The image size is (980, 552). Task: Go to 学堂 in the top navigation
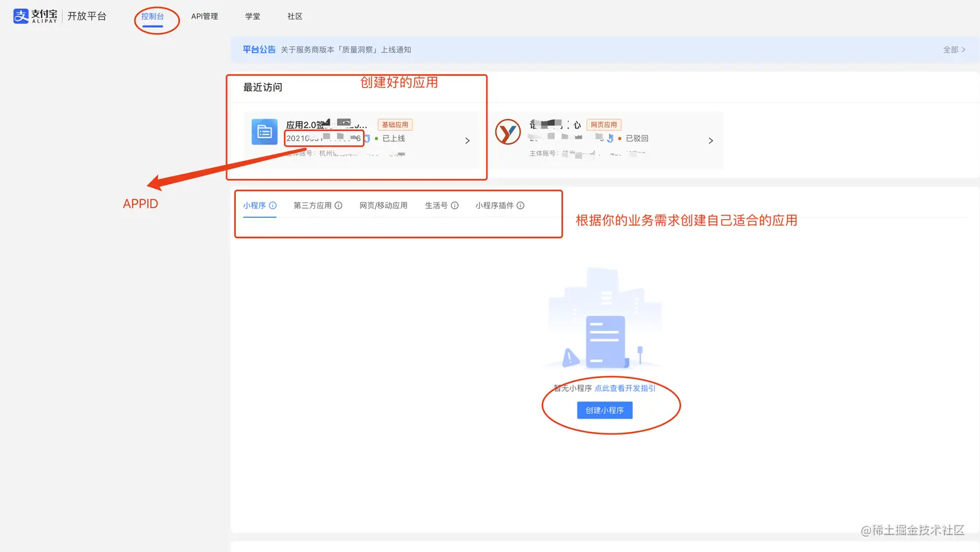coord(253,16)
